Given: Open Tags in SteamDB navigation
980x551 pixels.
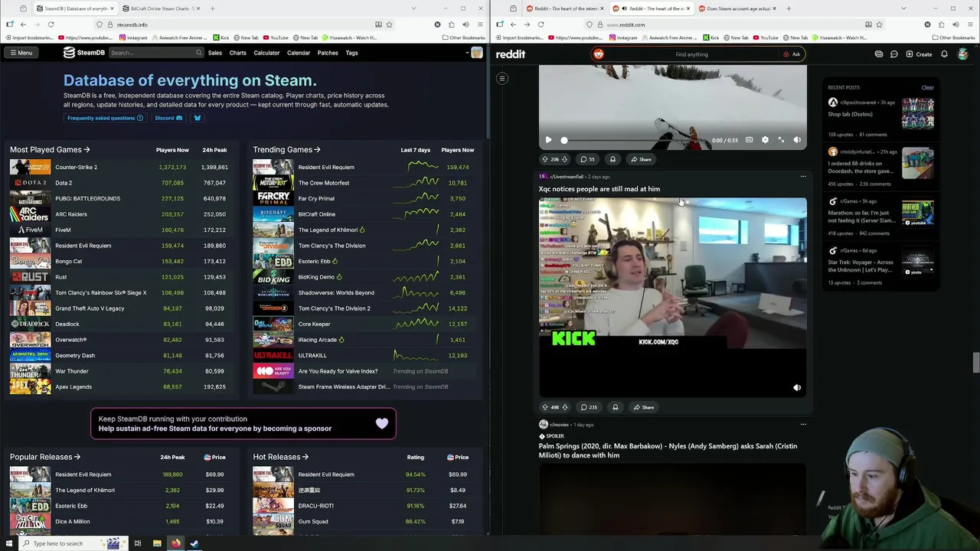Looking at the screenshot, I should (x=351, y=53).
